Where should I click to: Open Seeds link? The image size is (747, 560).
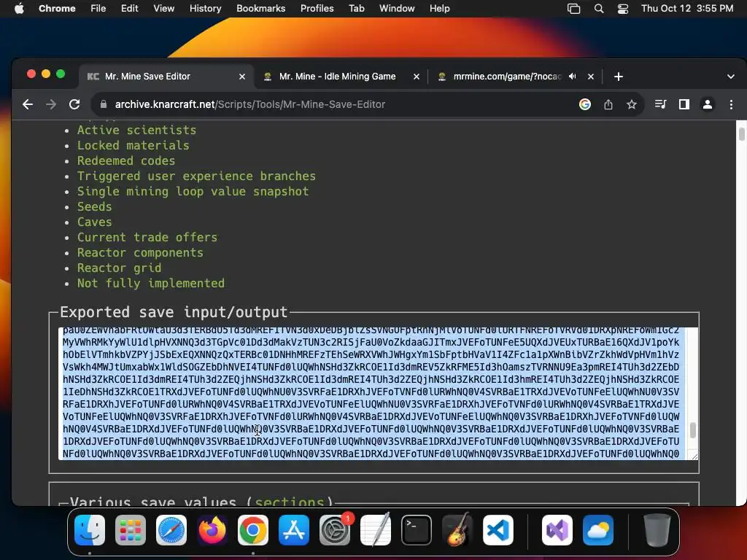(94, 206)
